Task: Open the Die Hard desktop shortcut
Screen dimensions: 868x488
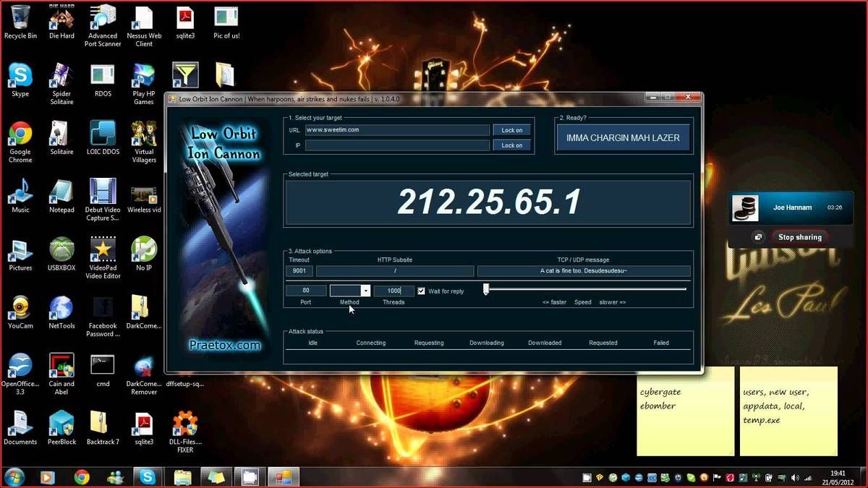Action: point(61,22)
